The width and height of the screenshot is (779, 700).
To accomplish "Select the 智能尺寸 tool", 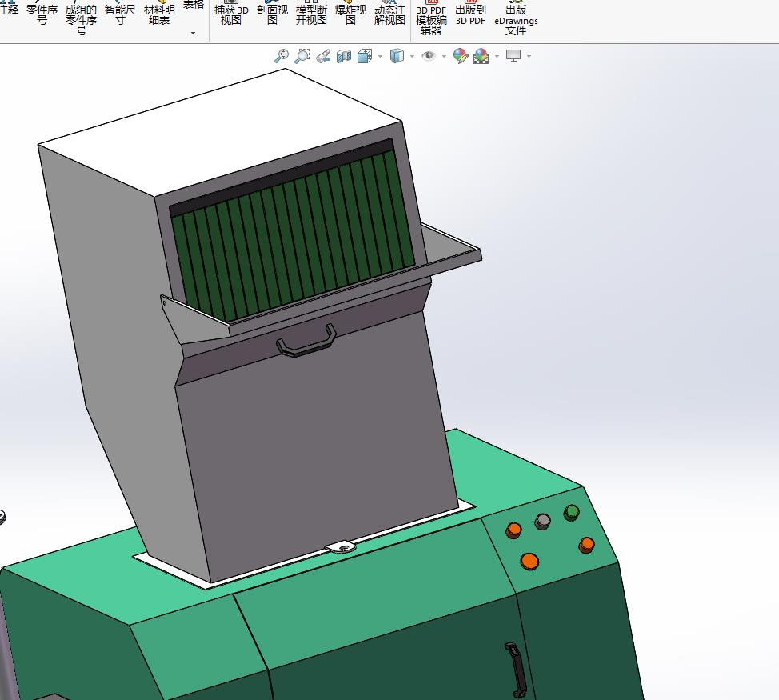I will click(120, 14).
